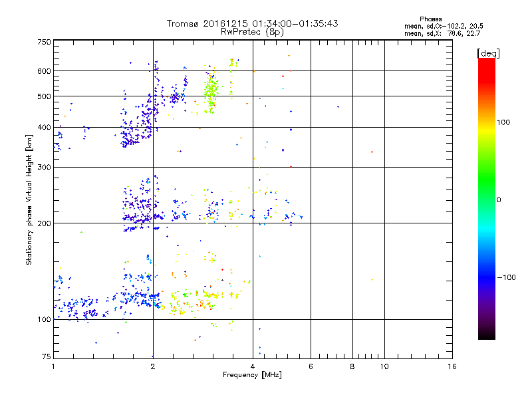
Task: Click the isolated yellow point near 9 MHz, 130 km
Action: tap(372, 280)
